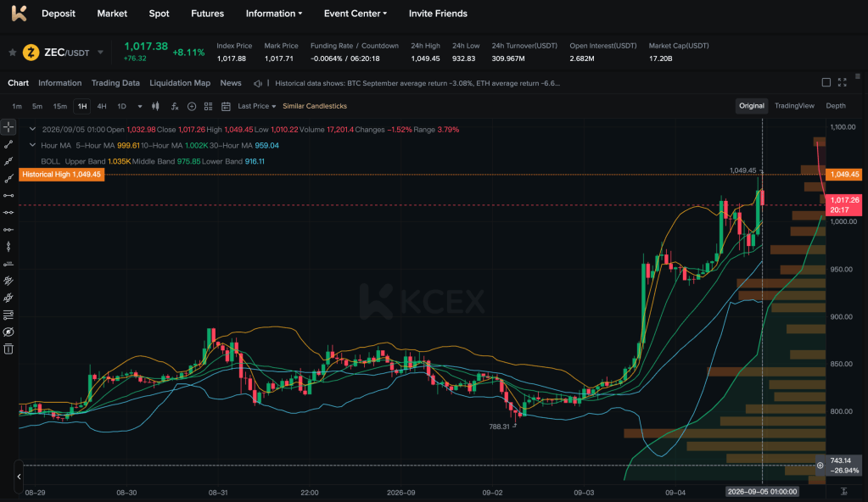Click the 2026-09-05 01:00:00 time marker
The height and width of the screenshot is (502, 868).
[x=762, y=492]
